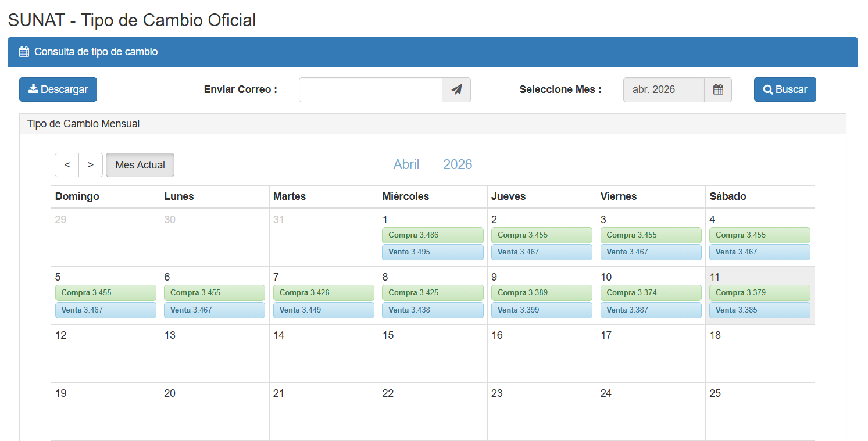Select Venta 3.495 on April 1

(x=433, y=252)
